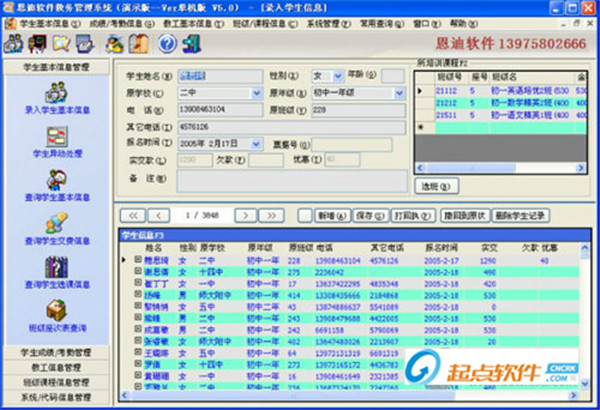Viewport: 600px width, 410px height.
Task: Jump to last record with >> button
Action: tap(271, 216)
